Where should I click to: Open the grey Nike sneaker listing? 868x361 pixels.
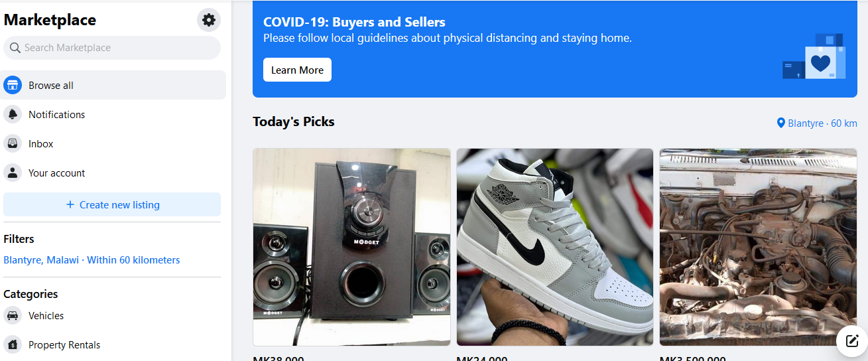[555, 247]
